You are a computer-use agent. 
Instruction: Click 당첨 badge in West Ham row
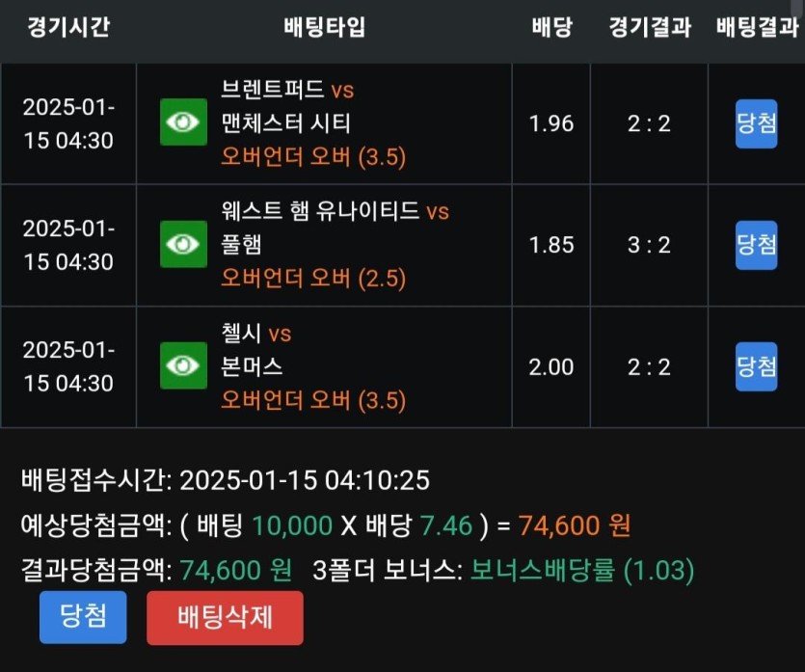756,245
